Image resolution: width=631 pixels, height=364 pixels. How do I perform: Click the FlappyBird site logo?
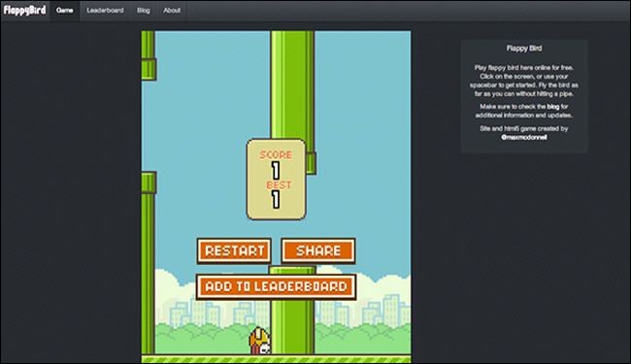point(24,10)
